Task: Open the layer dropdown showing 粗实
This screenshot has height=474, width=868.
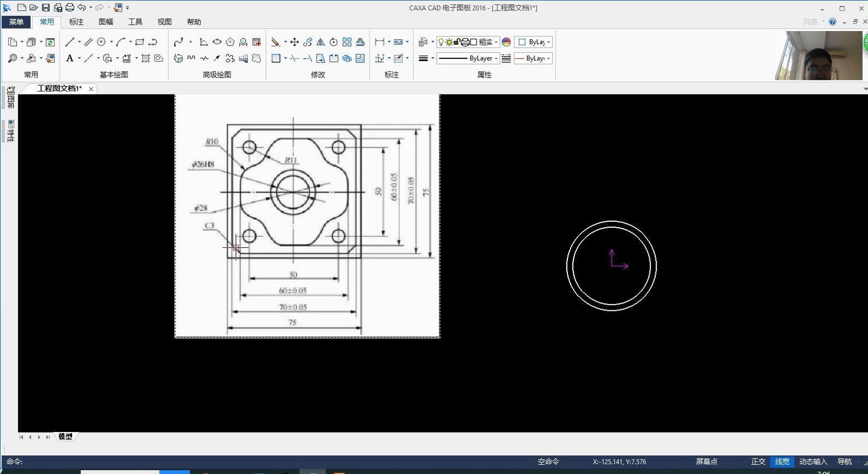Action: (x=468, y=42)
